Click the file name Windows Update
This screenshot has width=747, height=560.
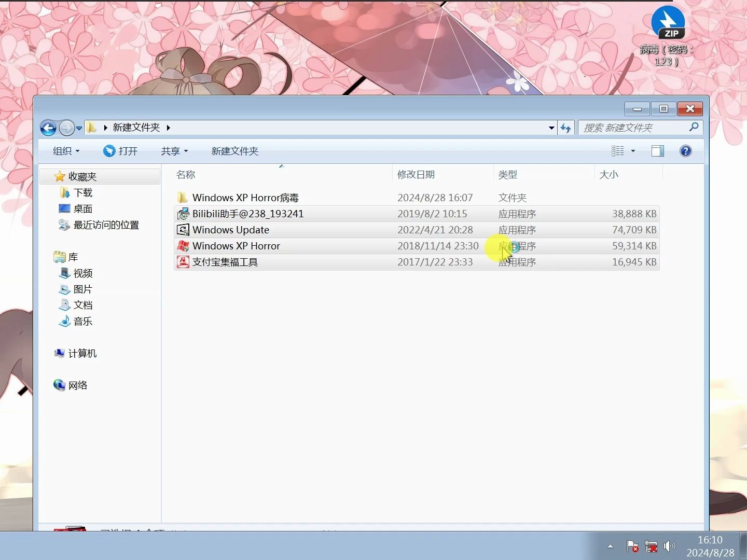point(231,230)
